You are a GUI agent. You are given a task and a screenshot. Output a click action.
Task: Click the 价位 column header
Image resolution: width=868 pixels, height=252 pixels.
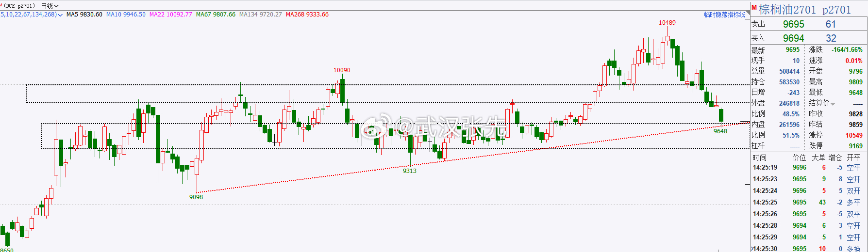(799, 157)
